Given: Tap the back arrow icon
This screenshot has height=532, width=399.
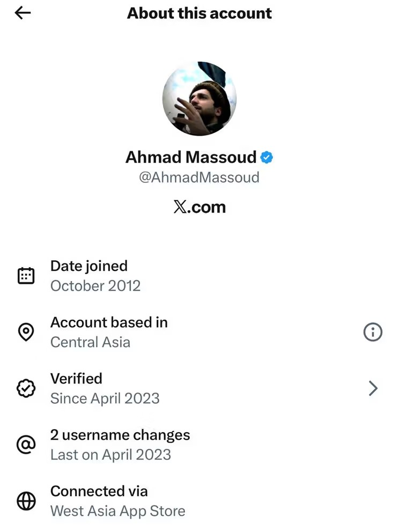Looking at the screenshot, I should [23, 13].
